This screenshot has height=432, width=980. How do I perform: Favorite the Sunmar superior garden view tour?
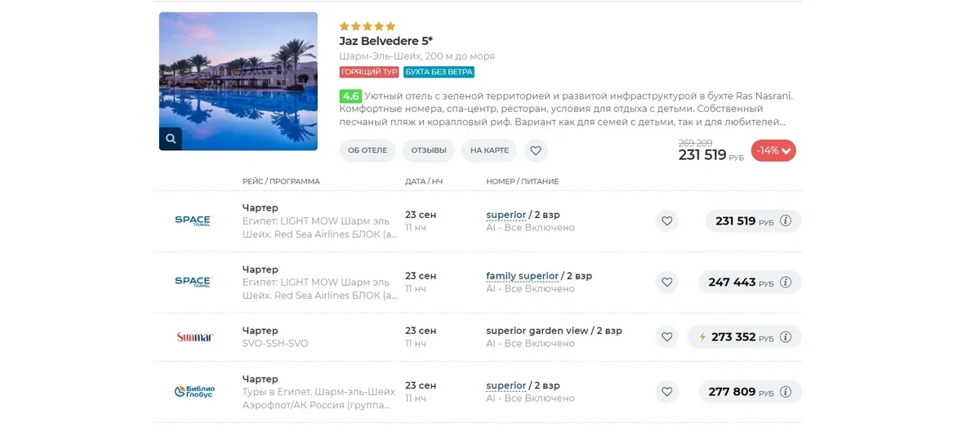coord(666,336)
